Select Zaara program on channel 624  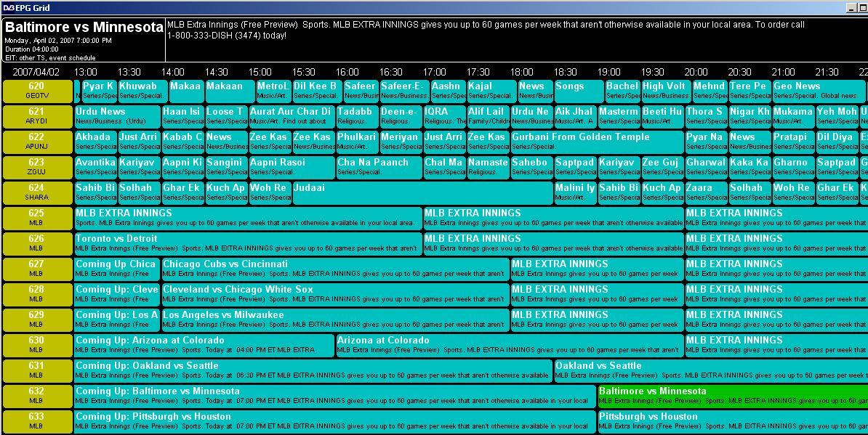pyautogui.click(x=706, y=193)
